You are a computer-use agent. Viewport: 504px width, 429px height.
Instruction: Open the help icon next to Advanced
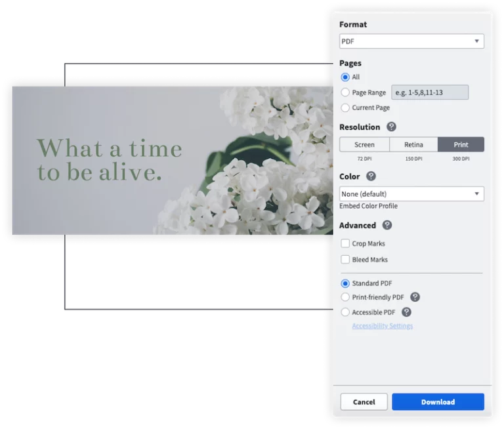tap(387, 225)
